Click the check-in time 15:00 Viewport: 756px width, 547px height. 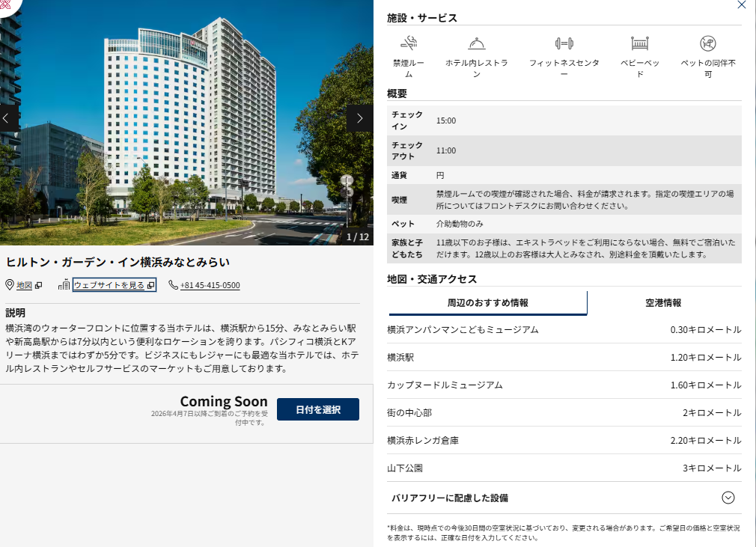tap(446, 120)
